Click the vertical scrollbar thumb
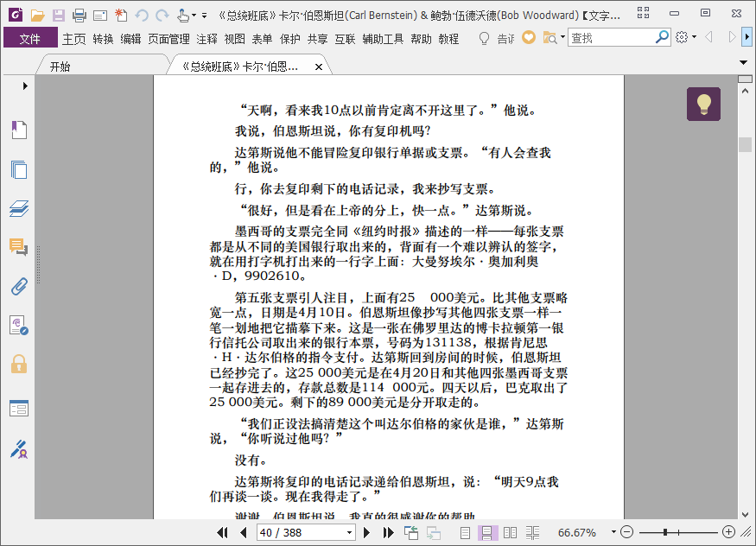 (x=745, y=144)
